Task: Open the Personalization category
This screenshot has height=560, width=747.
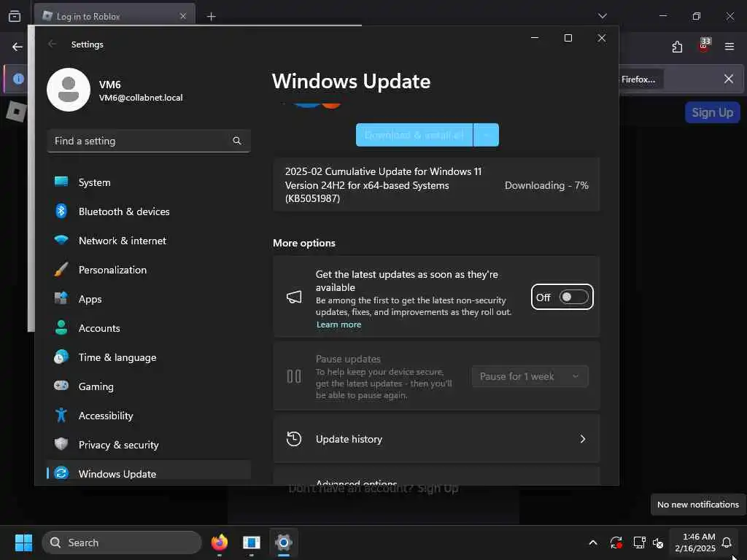Action: (149, 270)
